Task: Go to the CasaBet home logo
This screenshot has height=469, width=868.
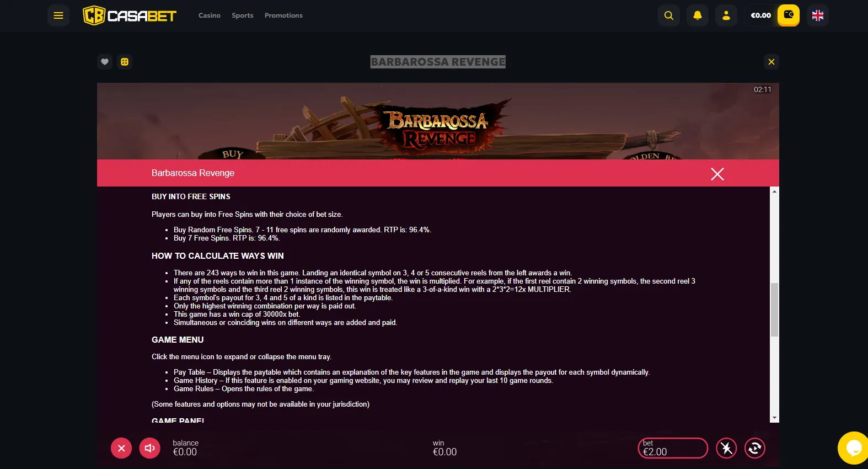Action: pos(130,15)
